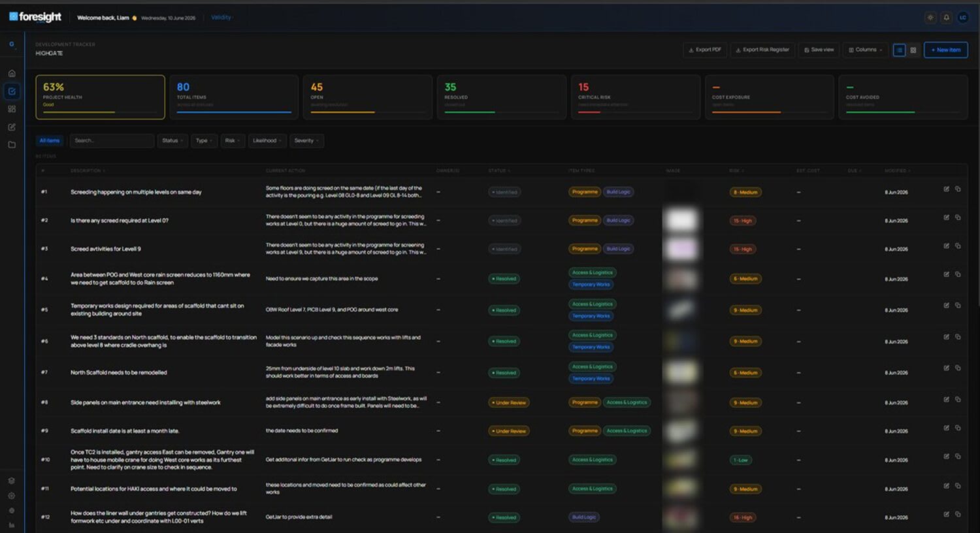Image resolution: width=980 pixels, height=533 pixels.
Task: Click the Search input field
Action: (112, 140)
